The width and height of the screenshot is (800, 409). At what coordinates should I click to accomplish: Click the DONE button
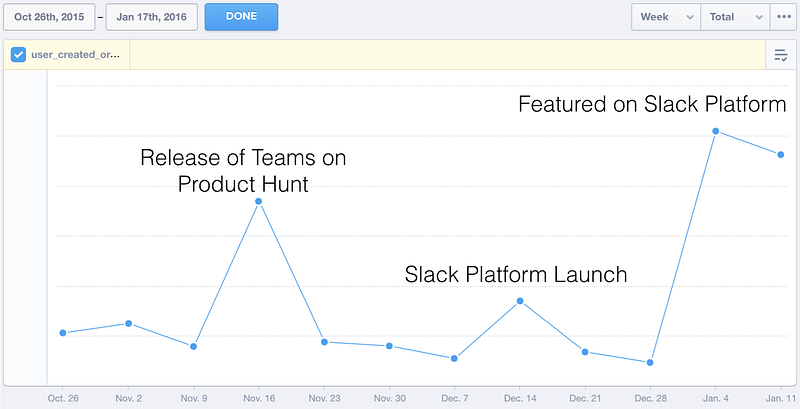coord(241,17)
